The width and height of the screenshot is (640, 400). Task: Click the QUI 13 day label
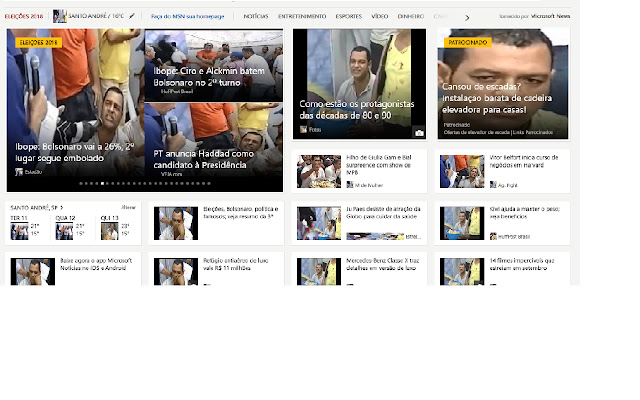109,218
